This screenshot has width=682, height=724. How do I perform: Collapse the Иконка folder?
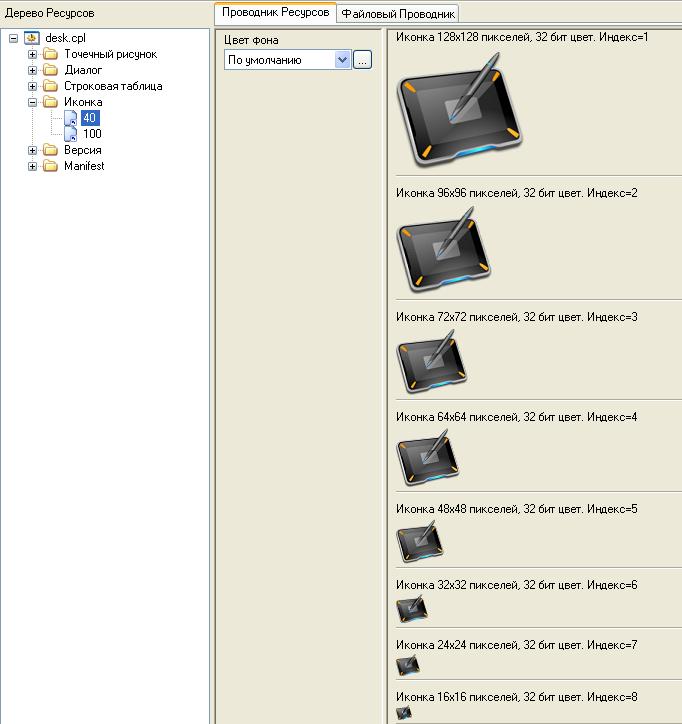coord(32,103)
